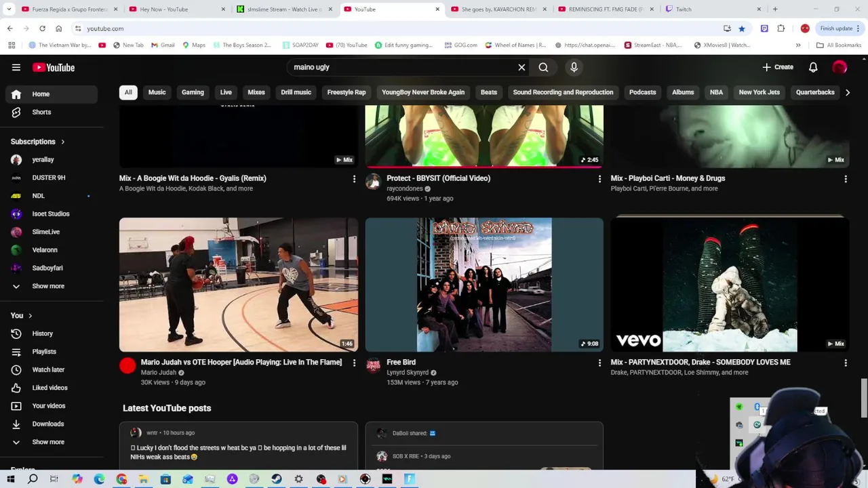Open menu for Gyalis Remix mix
Viewport: 868px width, 488px height.
(x=354, y=179)
